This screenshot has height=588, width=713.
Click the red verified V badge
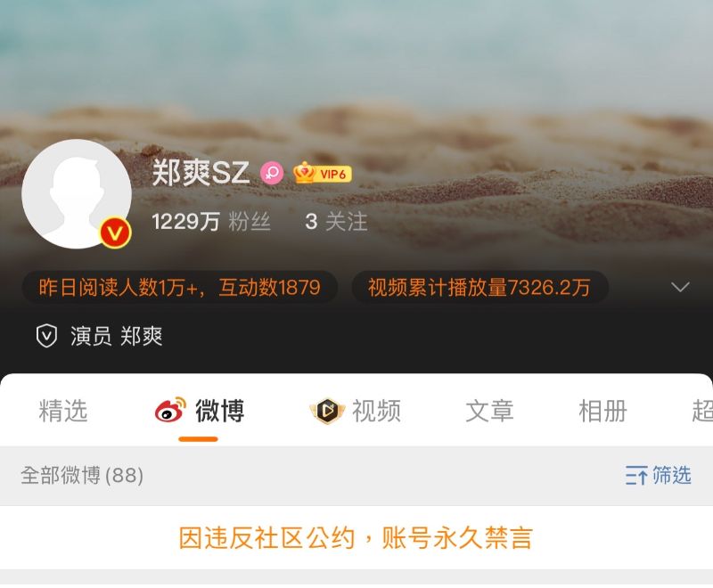116,233
